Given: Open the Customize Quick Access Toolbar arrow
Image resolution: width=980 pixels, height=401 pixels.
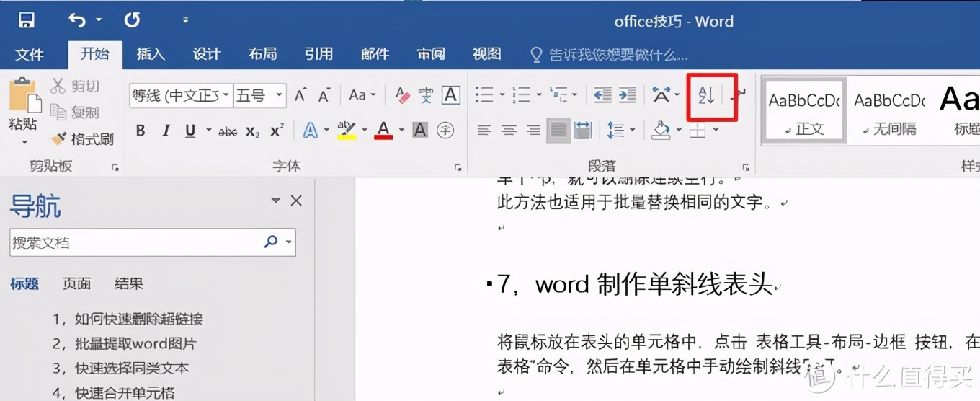Looking at the screenshot, I should pyautogui.click(x=185, y=20).
